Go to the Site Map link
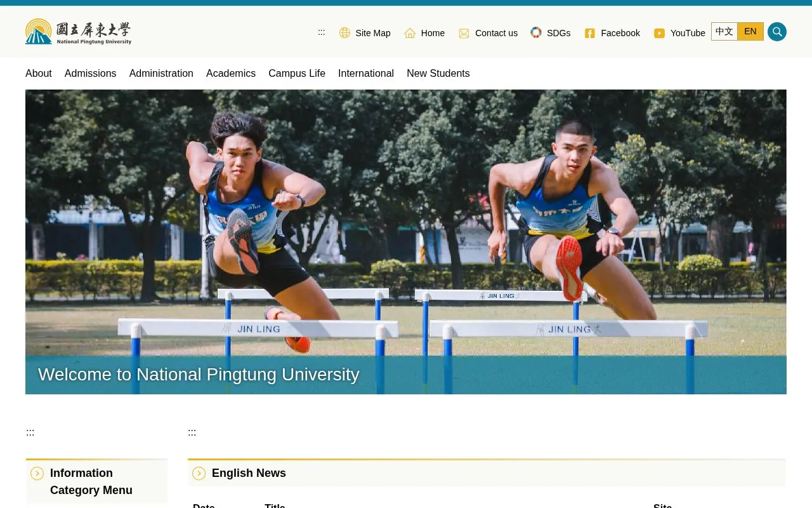The height and width of the screenshot is (508, 812). [x=373, y=33]
